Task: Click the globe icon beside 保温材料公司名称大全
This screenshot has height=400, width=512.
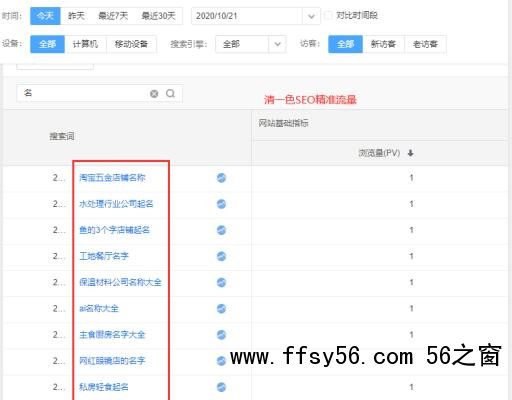Action: click(221, 282)
